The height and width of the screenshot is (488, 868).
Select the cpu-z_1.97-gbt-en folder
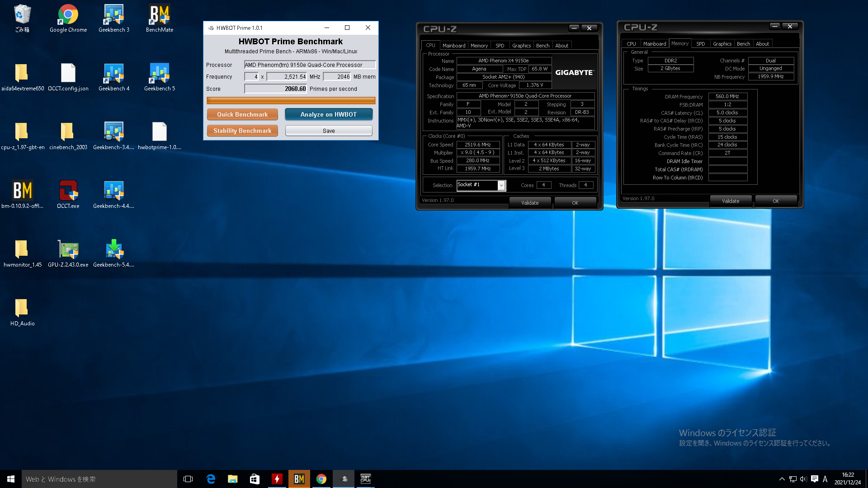coord(22,136)
